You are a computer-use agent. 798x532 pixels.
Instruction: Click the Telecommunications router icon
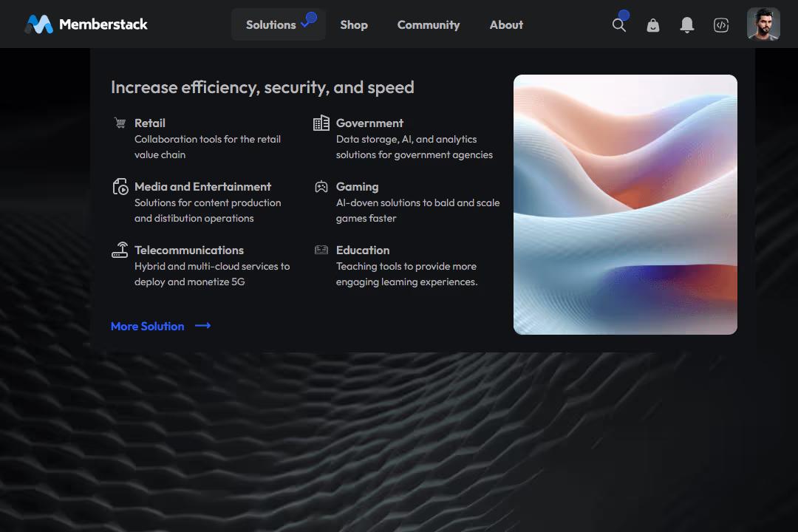click(x=120, y=250)
